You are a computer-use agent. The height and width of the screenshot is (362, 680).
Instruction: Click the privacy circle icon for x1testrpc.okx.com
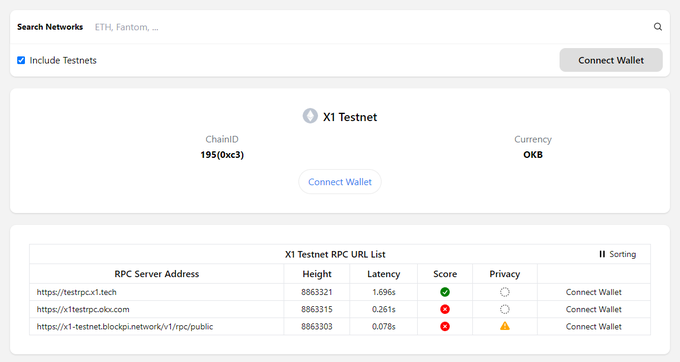click(504, 310)
